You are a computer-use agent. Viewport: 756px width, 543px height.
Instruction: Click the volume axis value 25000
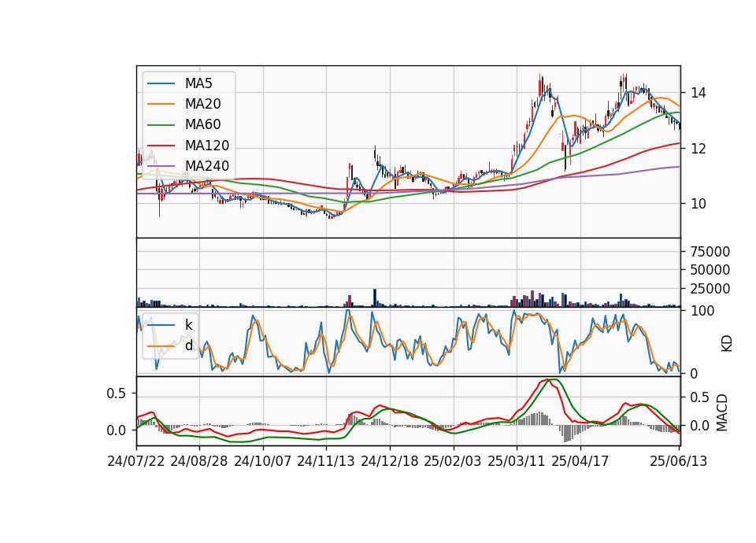click(710, 289)
